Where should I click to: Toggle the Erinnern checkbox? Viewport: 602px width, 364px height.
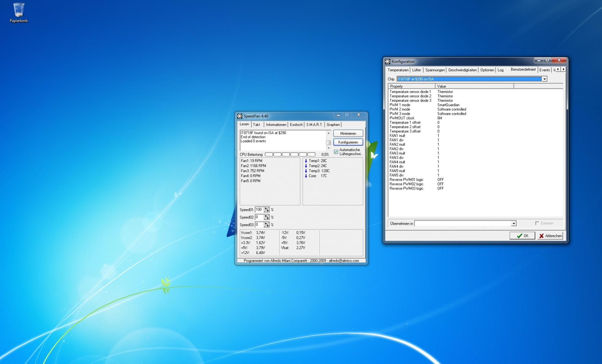click(537, 223)
